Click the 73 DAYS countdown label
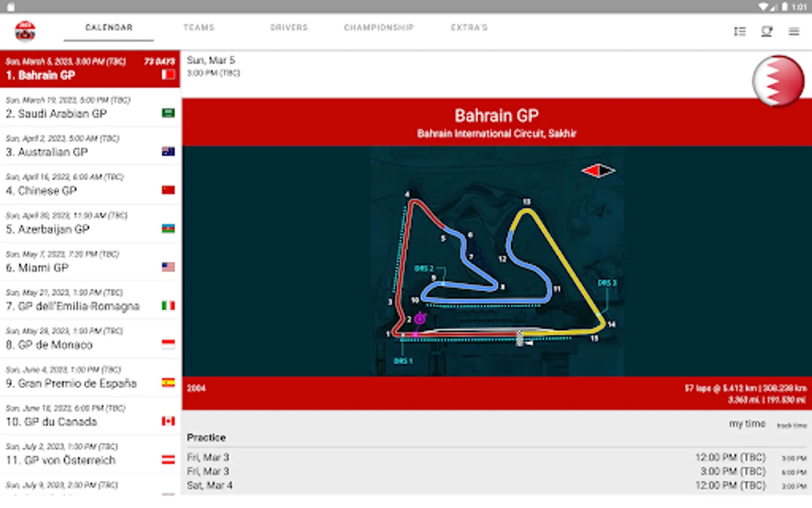This screenshot has width=812, height=508. (x=159, y=62)
